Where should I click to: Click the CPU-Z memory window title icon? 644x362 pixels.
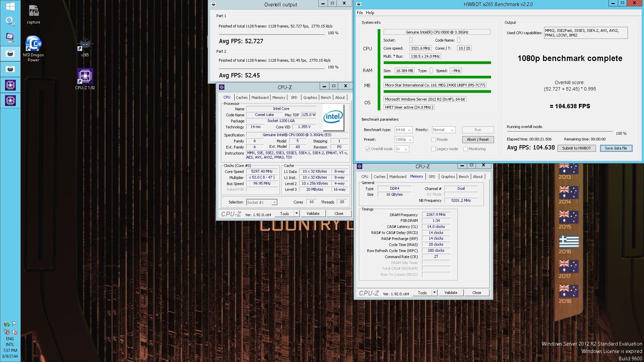point(360,166)
